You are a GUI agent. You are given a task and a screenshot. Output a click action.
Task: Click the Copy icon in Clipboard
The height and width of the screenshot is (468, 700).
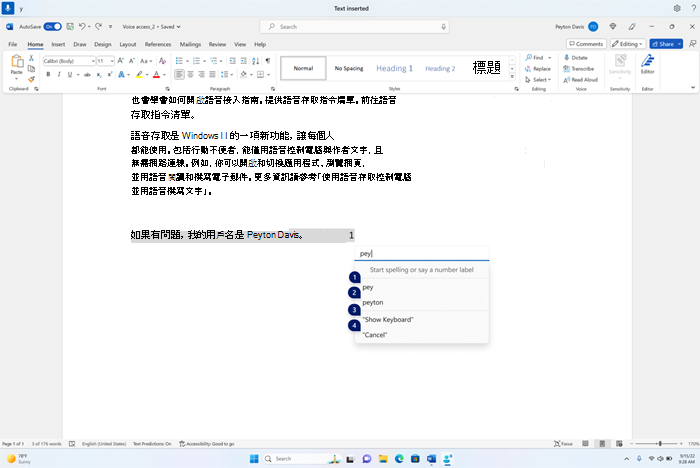31,68
